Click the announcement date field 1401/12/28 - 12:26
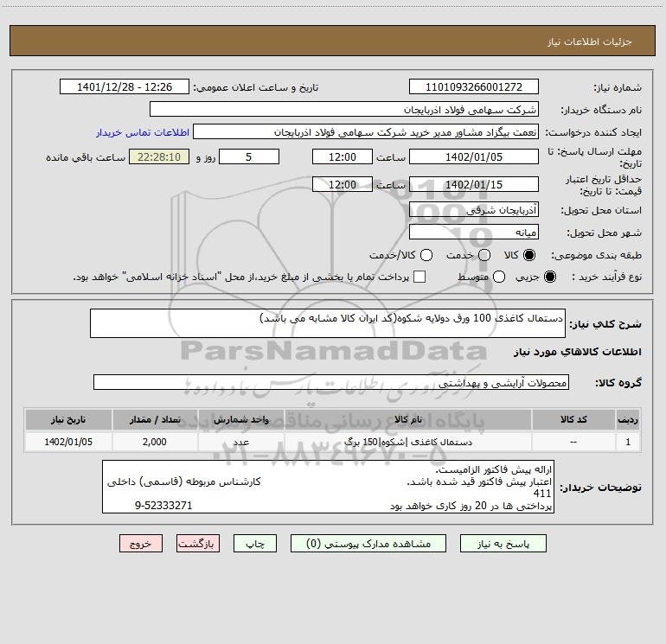 click(x=125, y=86)
